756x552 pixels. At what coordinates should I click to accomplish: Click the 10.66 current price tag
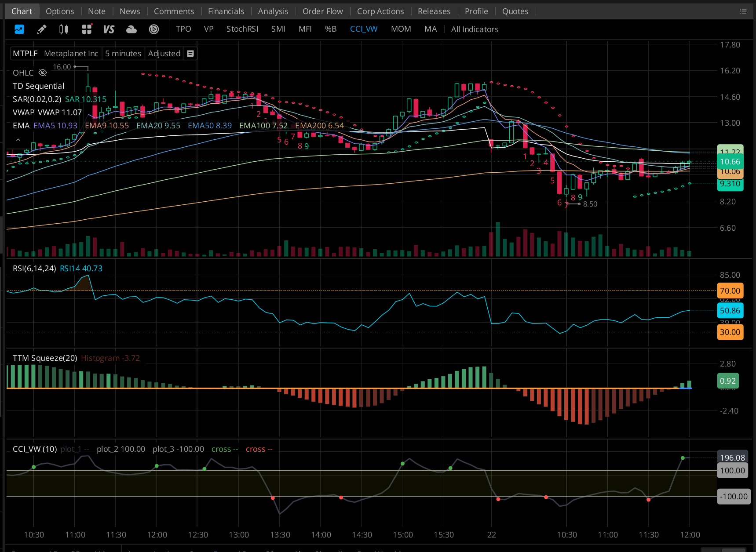pos(730,162)
